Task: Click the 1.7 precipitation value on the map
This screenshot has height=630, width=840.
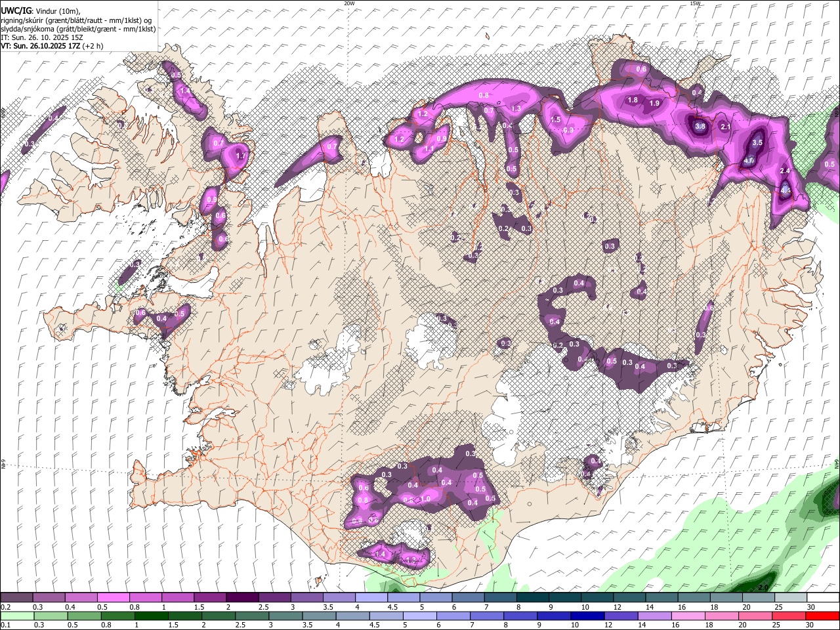Action: click(x=241, y=156)
